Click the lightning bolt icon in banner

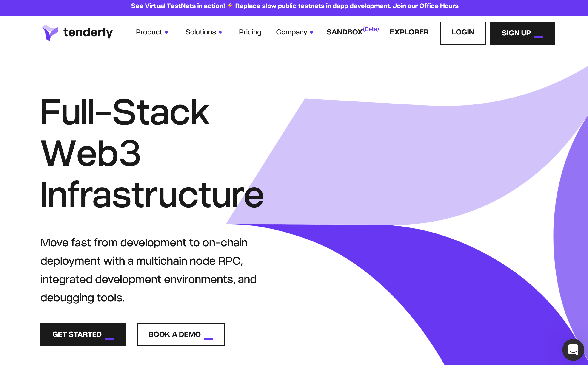[x=230, y=5]
